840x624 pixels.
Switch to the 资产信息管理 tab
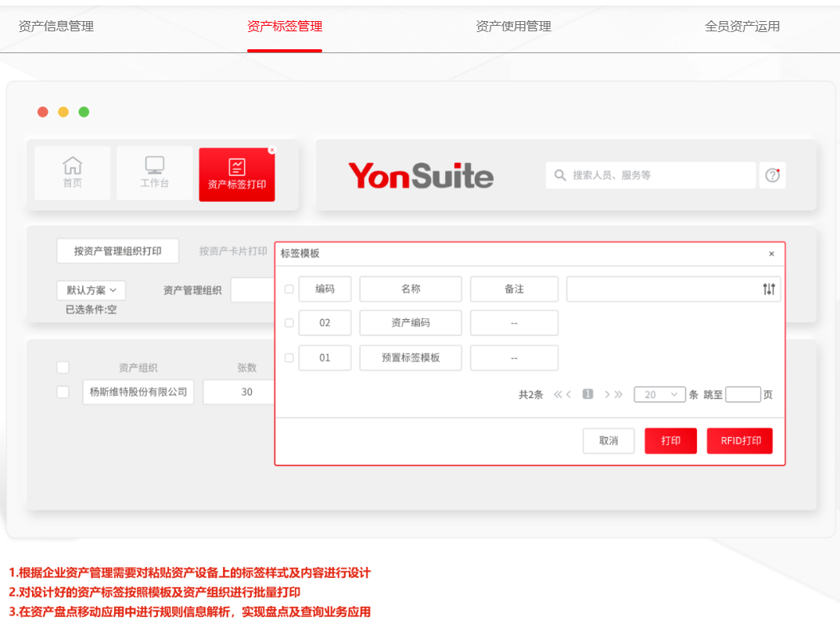(56, 27)
